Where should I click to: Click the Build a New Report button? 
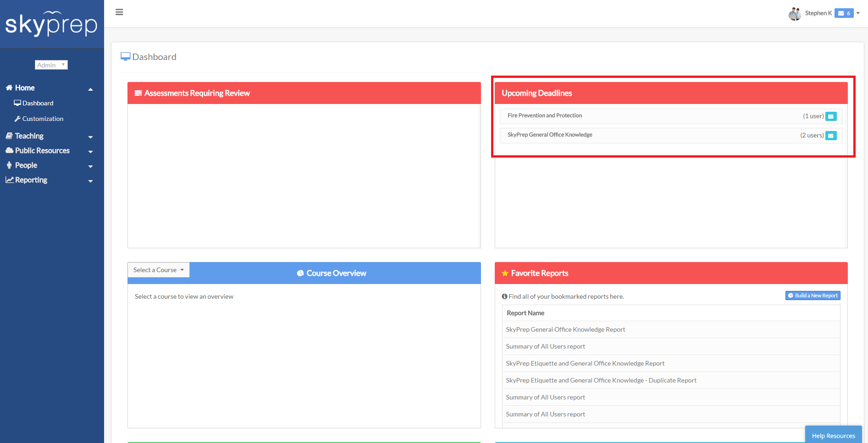point(813,296)
